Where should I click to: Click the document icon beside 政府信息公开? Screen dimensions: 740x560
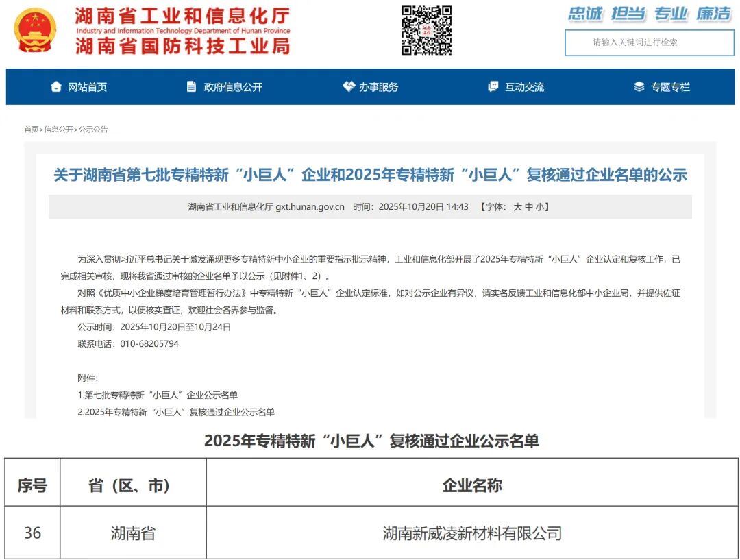point(191,87)
